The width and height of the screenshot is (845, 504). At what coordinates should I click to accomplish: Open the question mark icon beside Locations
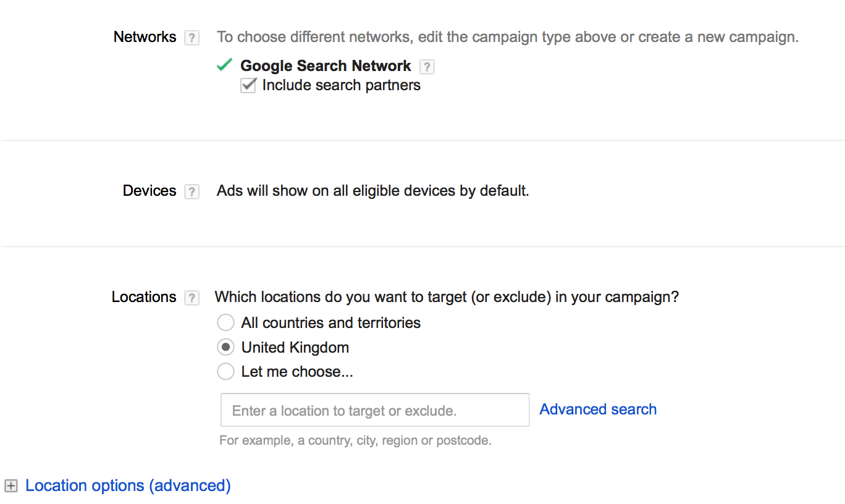click(192, 298)
